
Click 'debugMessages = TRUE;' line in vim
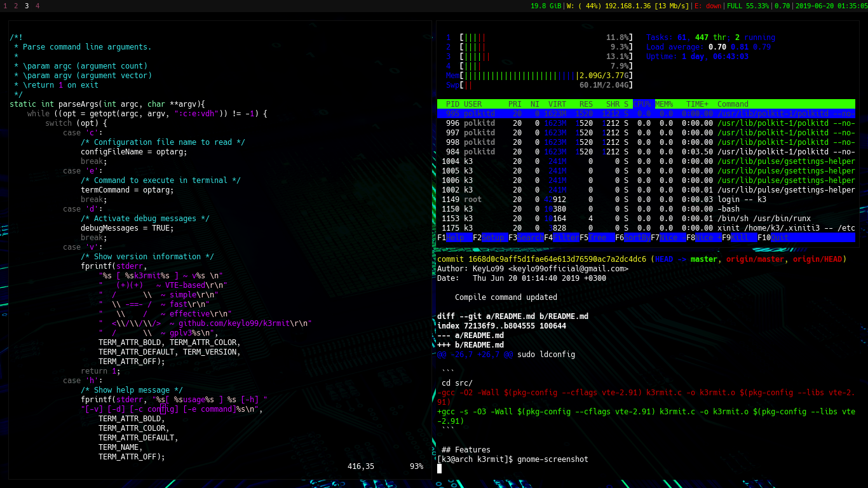(x=127, y=228)
